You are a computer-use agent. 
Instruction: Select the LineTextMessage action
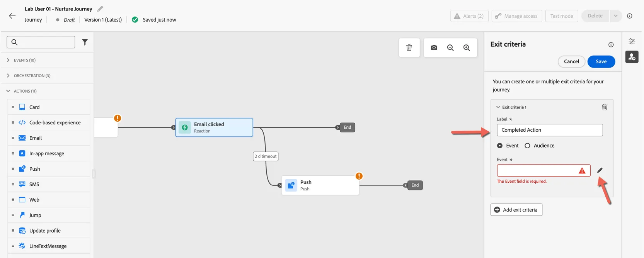[x=49, y=246]
